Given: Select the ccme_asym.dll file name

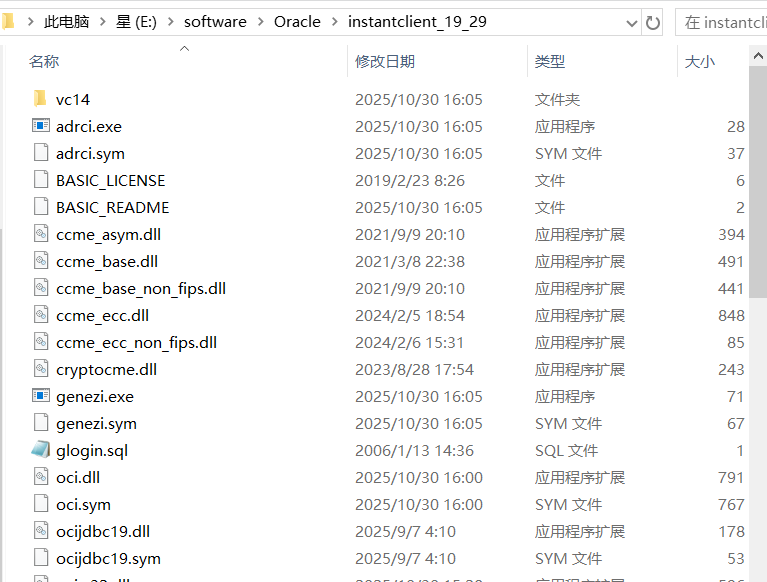Looking at the screenshot, I should 108,234.
